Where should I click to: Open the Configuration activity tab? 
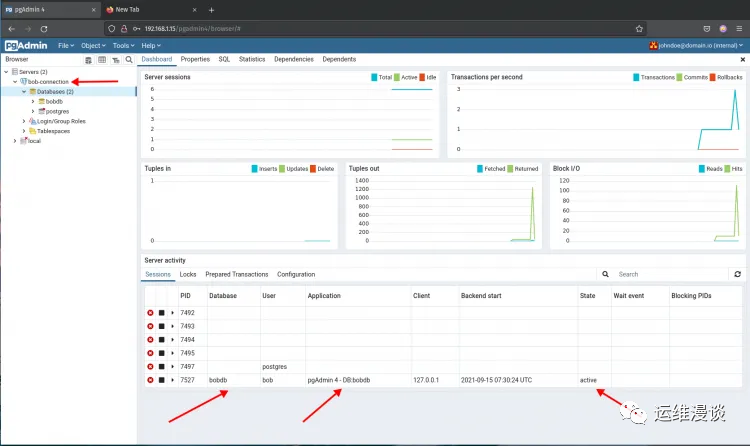click(296, 274)
